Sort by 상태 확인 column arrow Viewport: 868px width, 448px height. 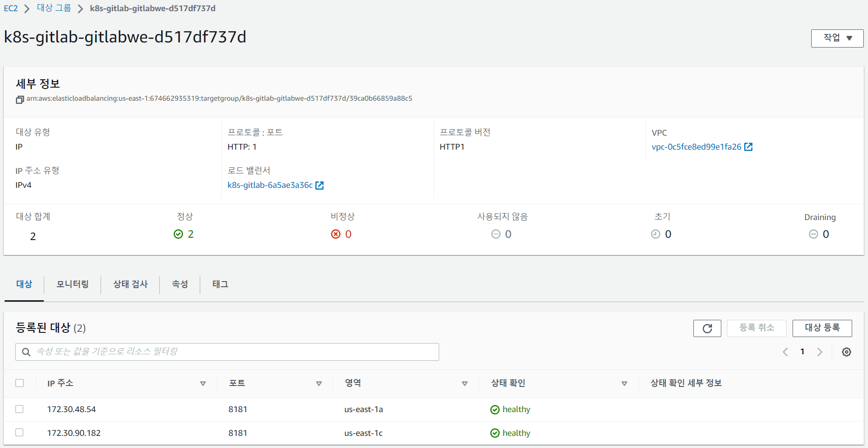(624, 384)
